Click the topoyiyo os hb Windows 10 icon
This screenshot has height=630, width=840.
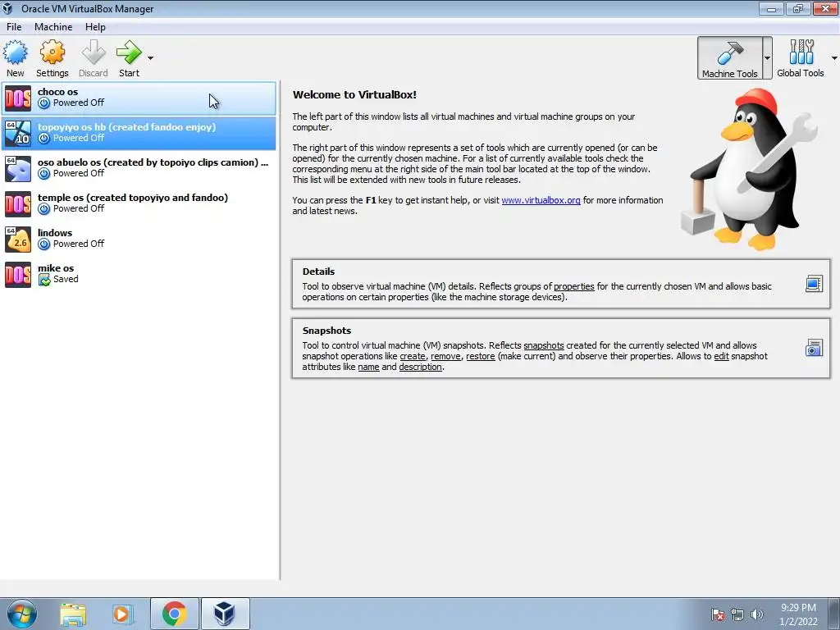point(18,134)
